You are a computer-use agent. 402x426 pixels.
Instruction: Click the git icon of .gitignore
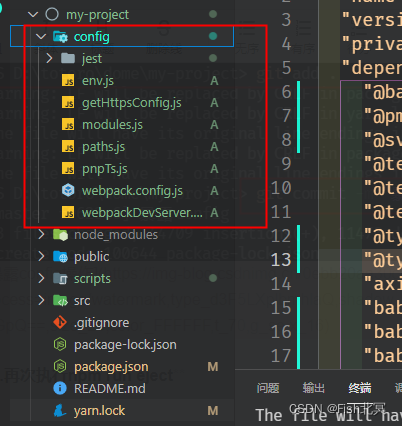point(60,322)
